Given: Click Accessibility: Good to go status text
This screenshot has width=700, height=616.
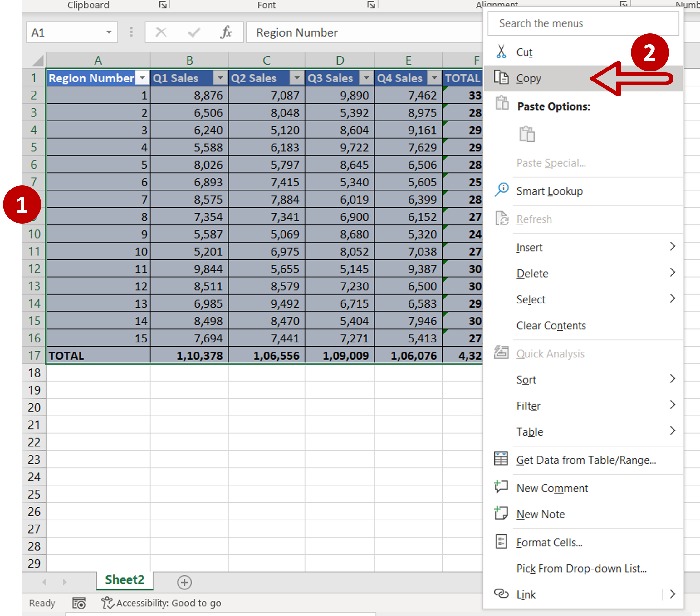Looking at the screenshot, I should (169, 603).
